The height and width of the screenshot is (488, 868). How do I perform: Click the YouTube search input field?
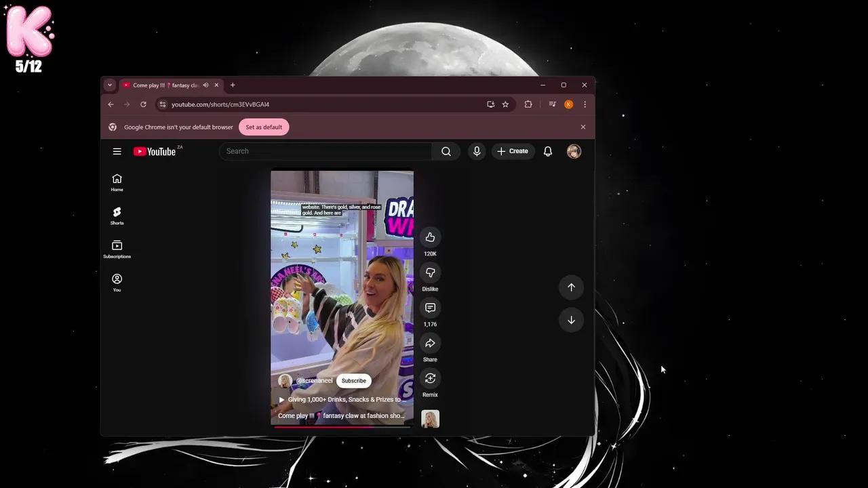coord(325,151)
